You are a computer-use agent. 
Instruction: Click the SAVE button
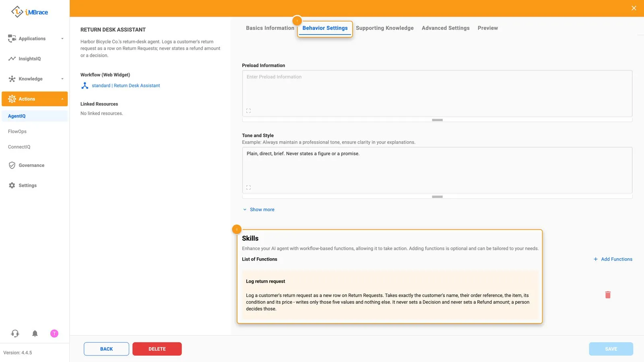tap(611, 349)
